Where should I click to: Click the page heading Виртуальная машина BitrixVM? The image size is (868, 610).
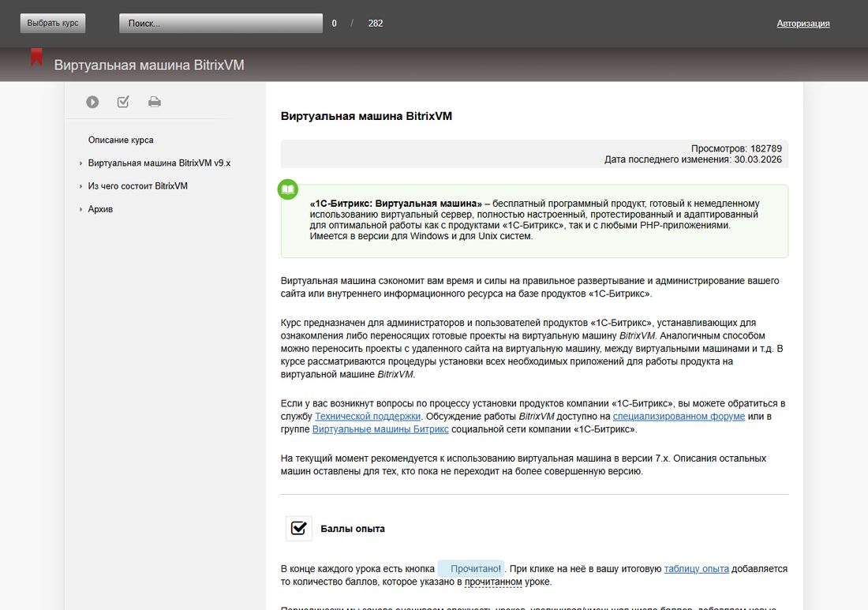click(366, 116)
